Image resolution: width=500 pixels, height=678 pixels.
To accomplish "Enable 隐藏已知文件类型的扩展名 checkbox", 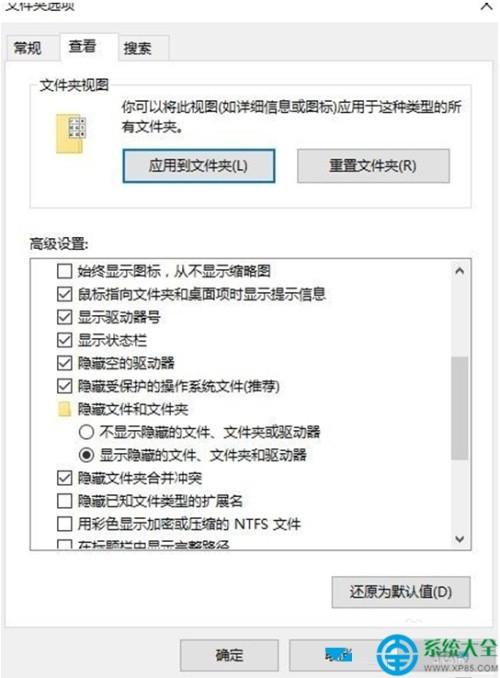I will (64, 501).
